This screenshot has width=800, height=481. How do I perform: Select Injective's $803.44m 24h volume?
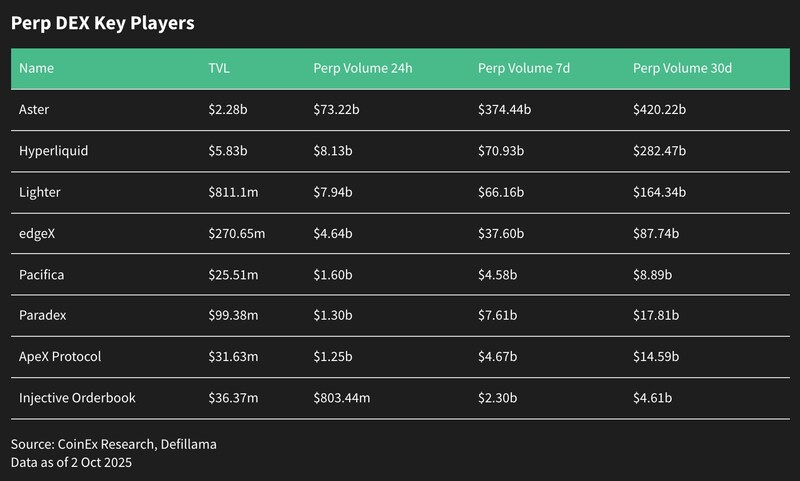pyautogui.click(x=342, y=398)
